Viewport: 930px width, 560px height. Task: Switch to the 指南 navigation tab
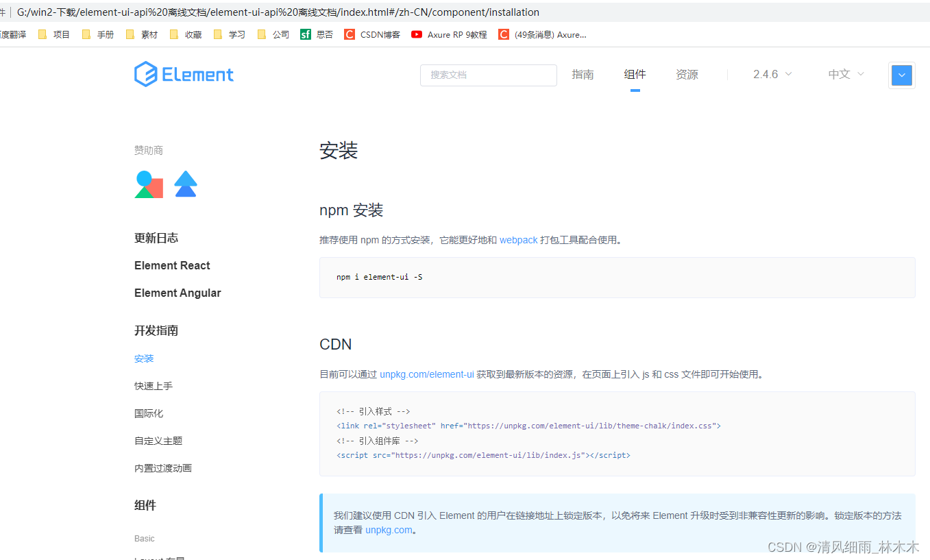click(583, 74)
